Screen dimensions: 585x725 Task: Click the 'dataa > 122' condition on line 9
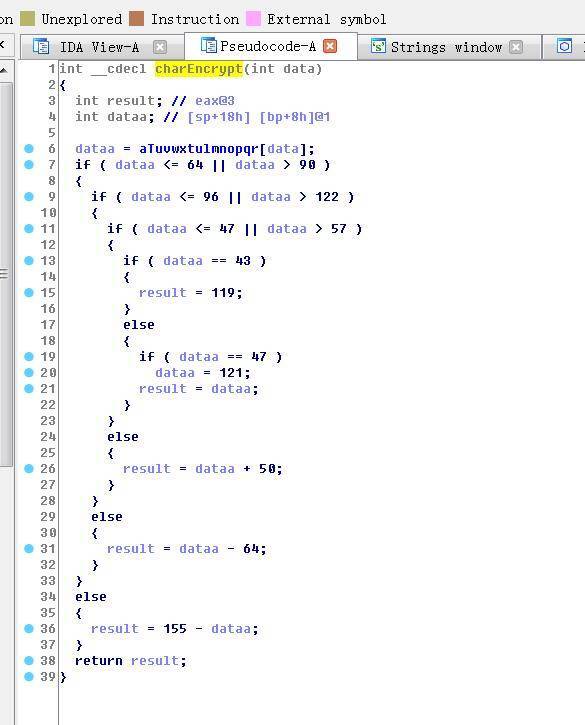point(295,197)
